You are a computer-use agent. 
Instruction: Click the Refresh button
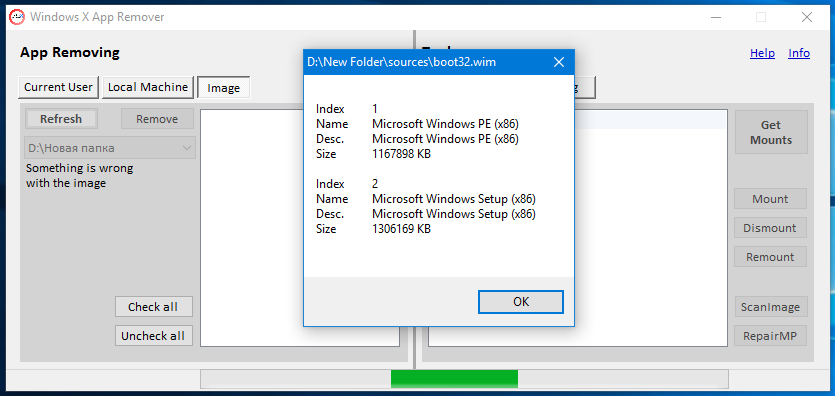(61, 119)
